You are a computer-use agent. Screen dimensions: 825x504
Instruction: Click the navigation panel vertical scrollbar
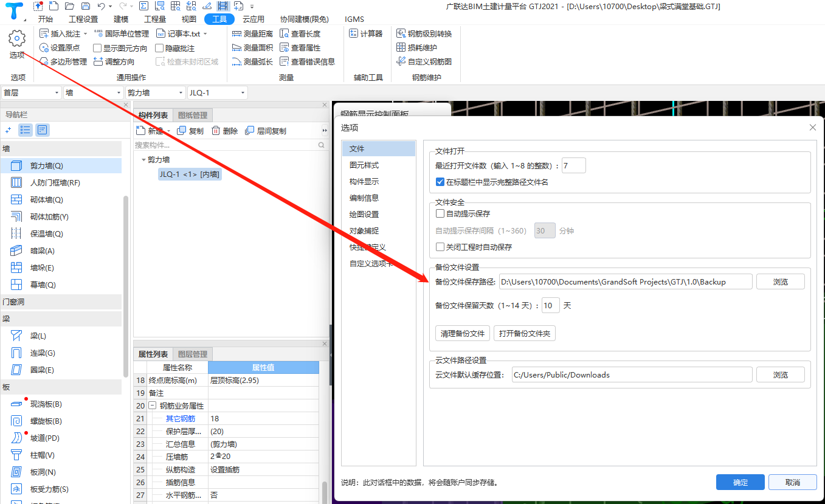126,286
